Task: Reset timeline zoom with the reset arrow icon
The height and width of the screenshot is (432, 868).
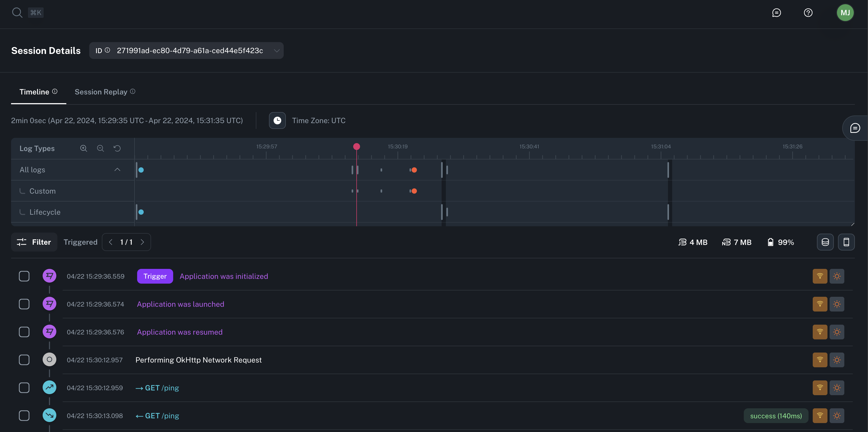Action: point(117,148)
